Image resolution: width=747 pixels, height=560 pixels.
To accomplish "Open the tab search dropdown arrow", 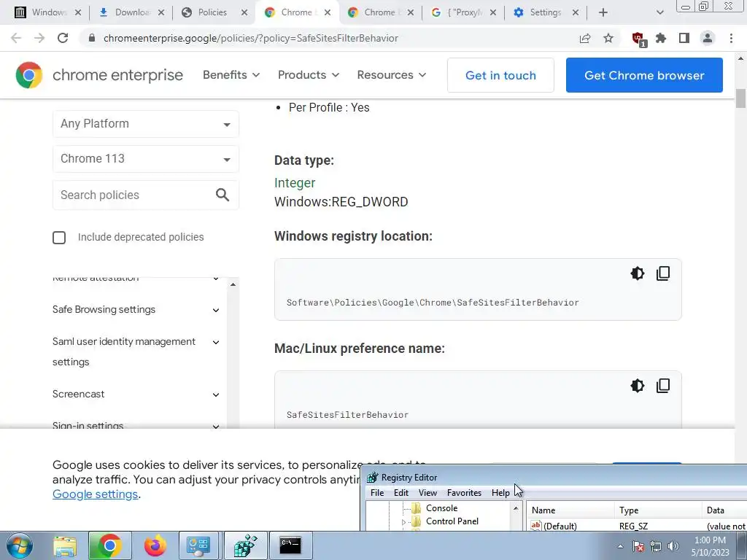I will click(659, 12).
